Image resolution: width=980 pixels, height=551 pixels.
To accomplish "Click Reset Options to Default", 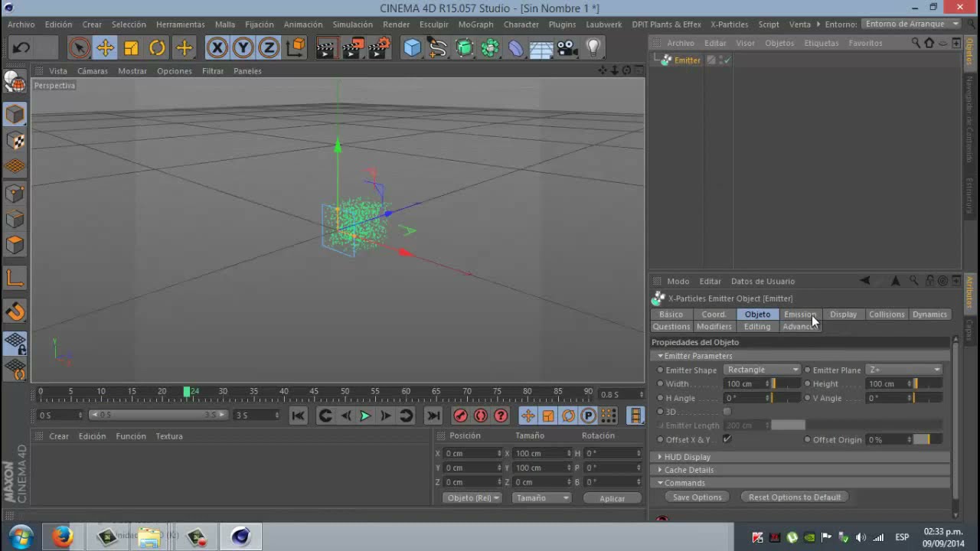I will click(x=795, y=497).
